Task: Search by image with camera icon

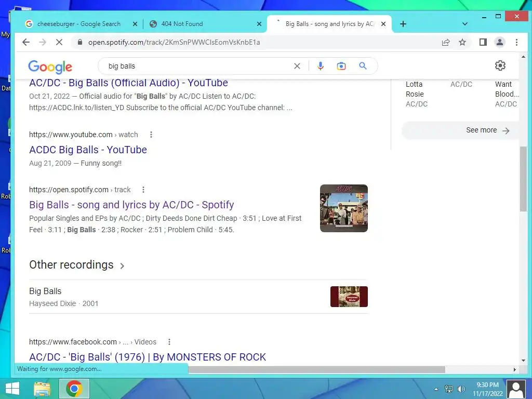Action: click(341, 66)
